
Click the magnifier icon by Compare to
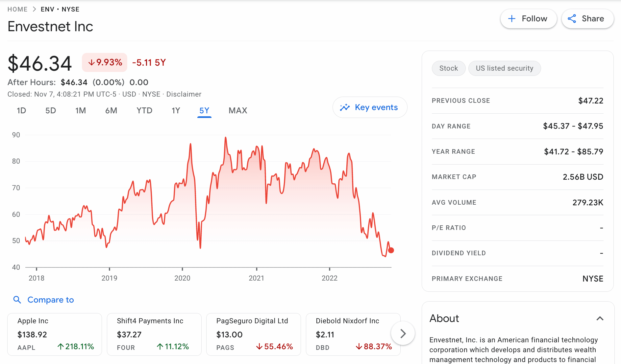coord(17,300)
